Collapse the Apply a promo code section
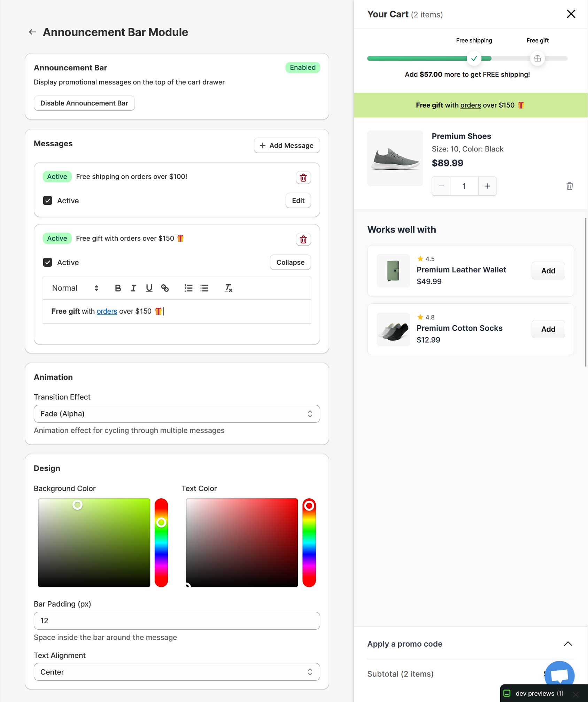 (568, 643)
